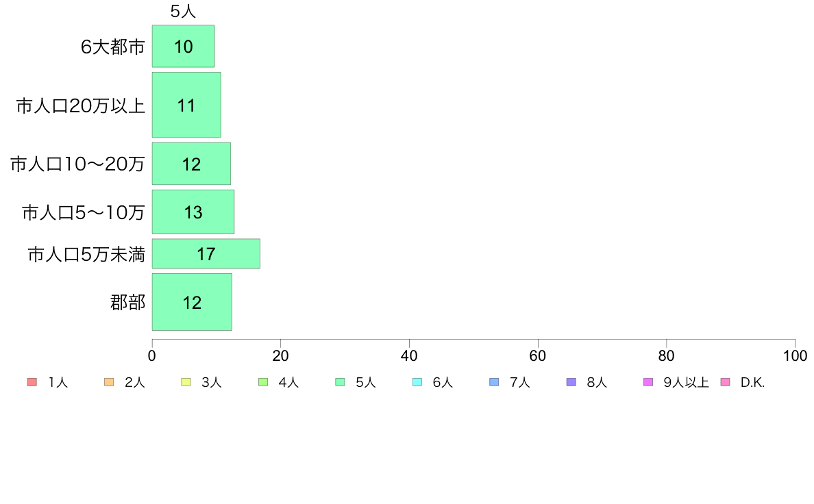
Task: Click the 1人 red legend swatch
Action: pyautogui.click(x=32, y=382)
